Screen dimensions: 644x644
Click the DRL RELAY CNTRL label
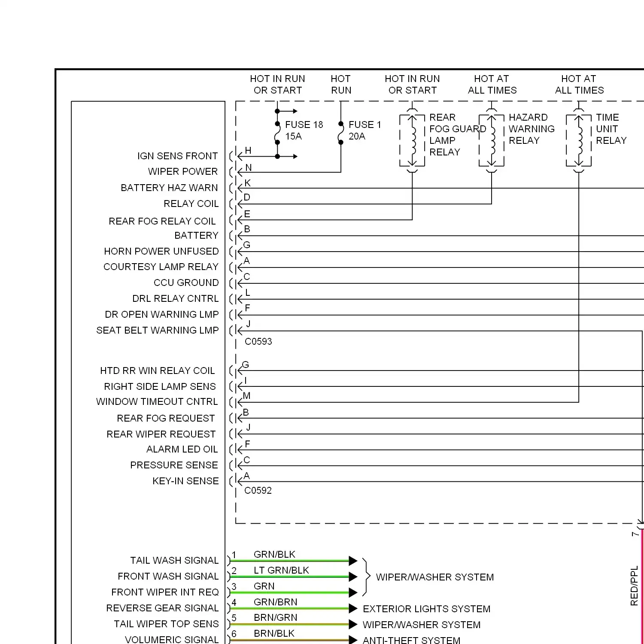[176, 298]
